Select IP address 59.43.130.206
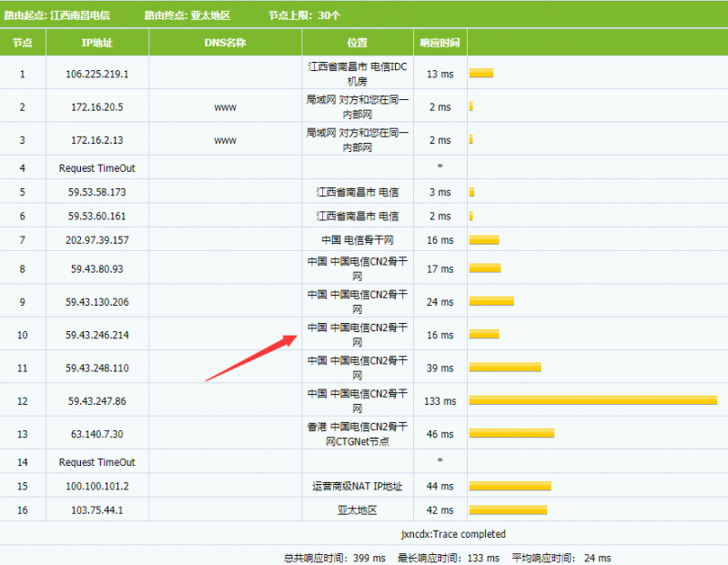Image resolution: width=728 pixels, height=565 pixels. tap(97, 302)
